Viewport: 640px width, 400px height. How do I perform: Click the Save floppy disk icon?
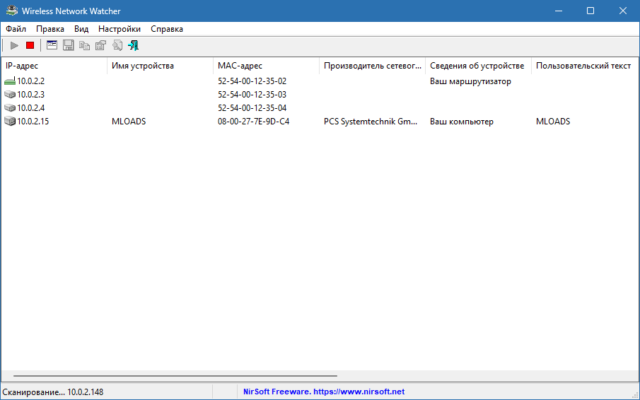(x=68, y=45)
